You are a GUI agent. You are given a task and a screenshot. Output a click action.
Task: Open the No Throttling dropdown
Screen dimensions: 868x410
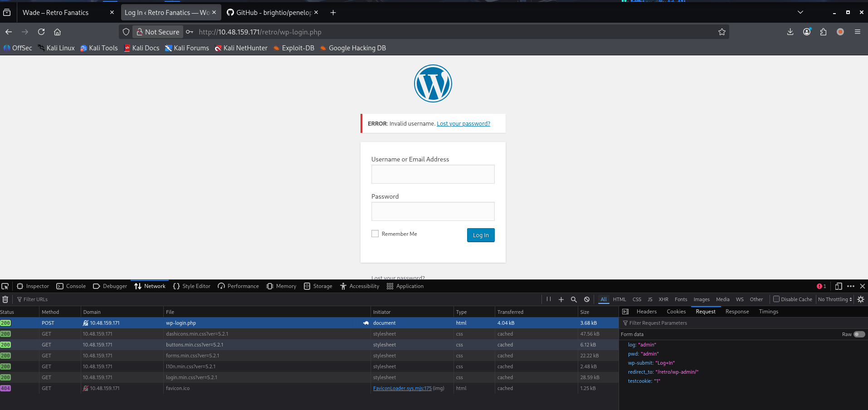coord(835,299)
